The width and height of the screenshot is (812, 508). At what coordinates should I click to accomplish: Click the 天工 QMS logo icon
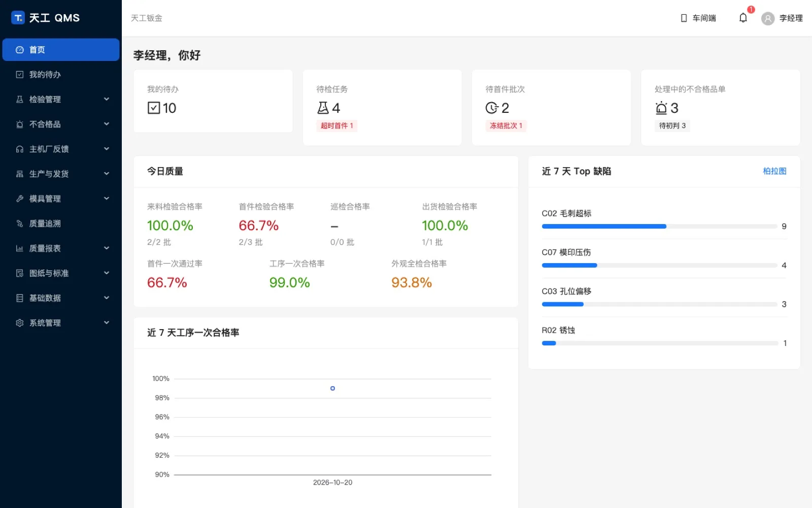tap(18, 18)
